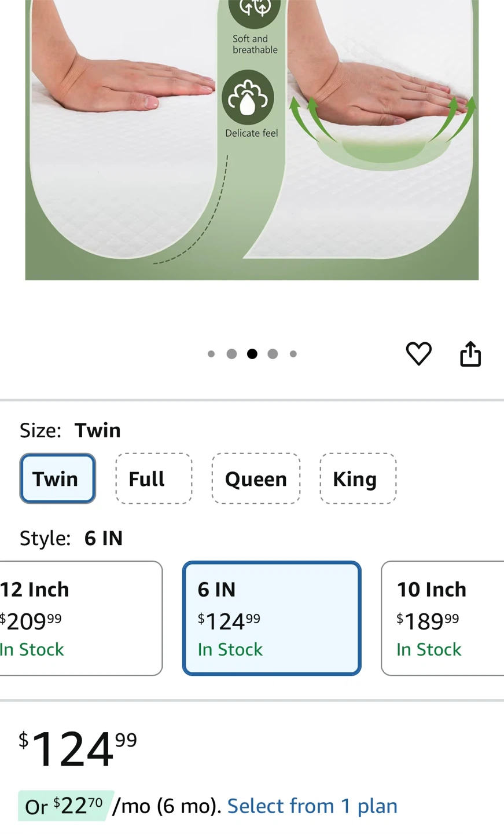Tap the heart wishlist icon

[418, 354]
